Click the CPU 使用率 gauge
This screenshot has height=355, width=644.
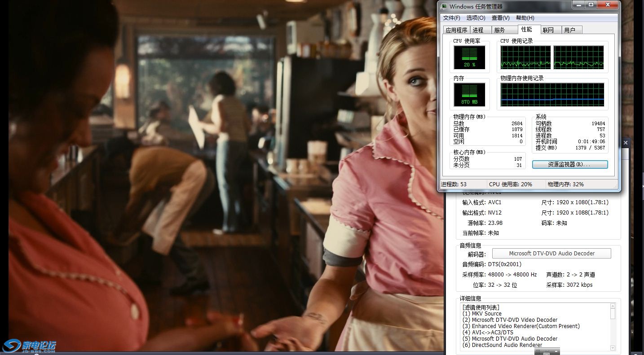tap(469, 57)
